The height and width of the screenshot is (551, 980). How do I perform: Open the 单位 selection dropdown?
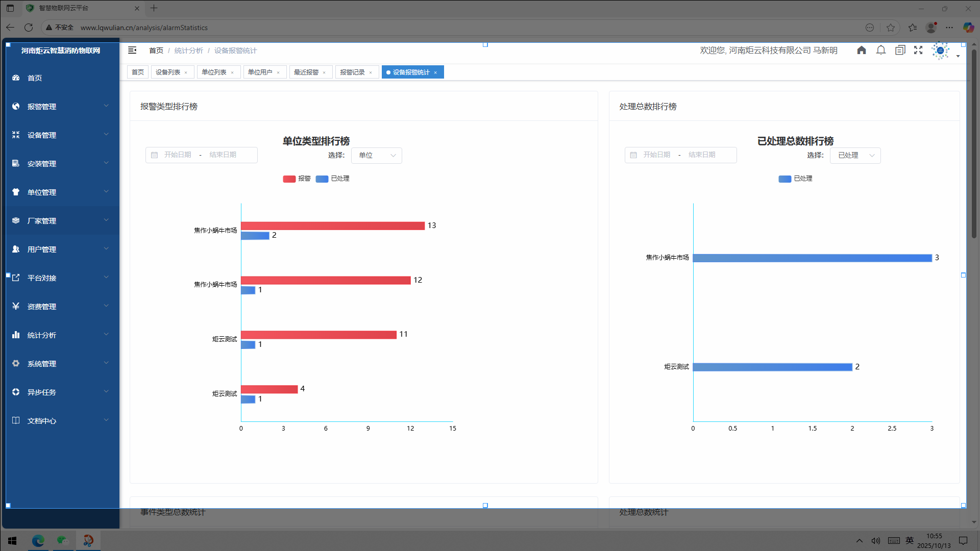[377, 156]
